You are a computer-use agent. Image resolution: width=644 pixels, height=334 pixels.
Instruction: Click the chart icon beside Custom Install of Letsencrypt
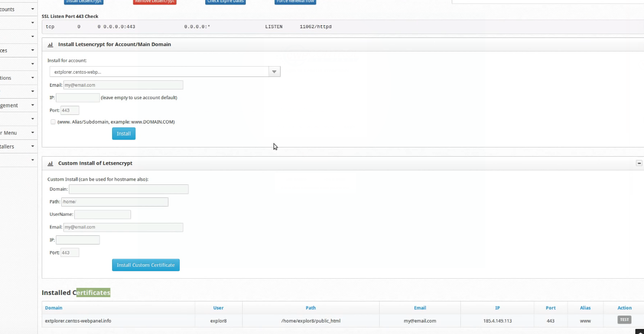(x=50, y=163)
